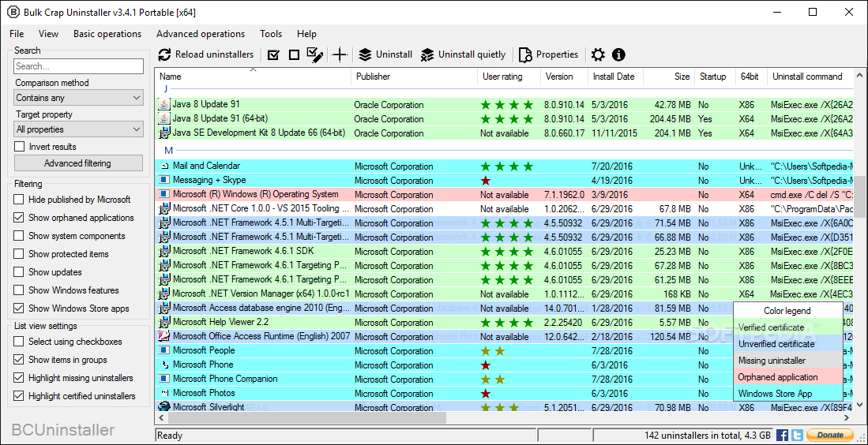The image size is (868, 445).
Task: Click inside the Search text field
Action: point(79,66)
